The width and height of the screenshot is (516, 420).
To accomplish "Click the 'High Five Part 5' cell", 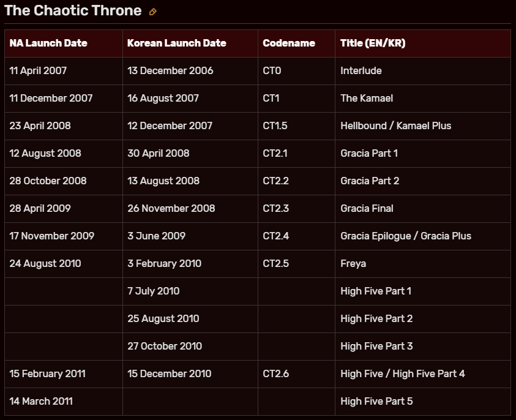I will [x=376, y=402].
